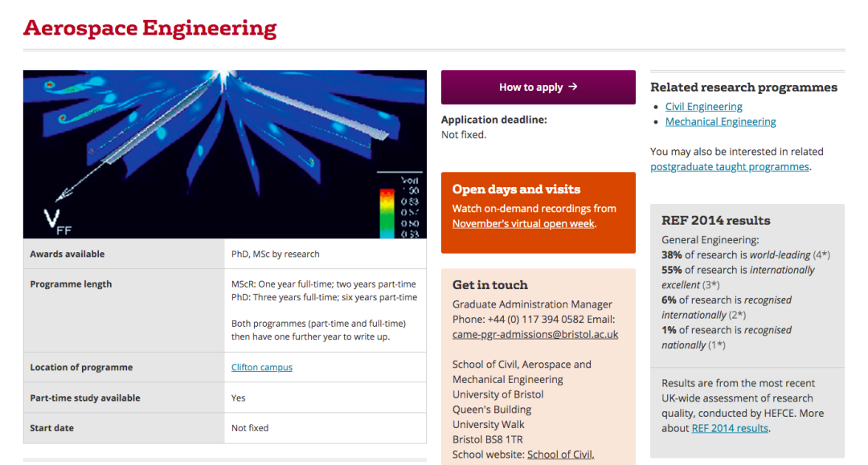This screenshot has height=465, width=868.
Task: Open the REF 2014 results link
Action: [x=730, y=429]
